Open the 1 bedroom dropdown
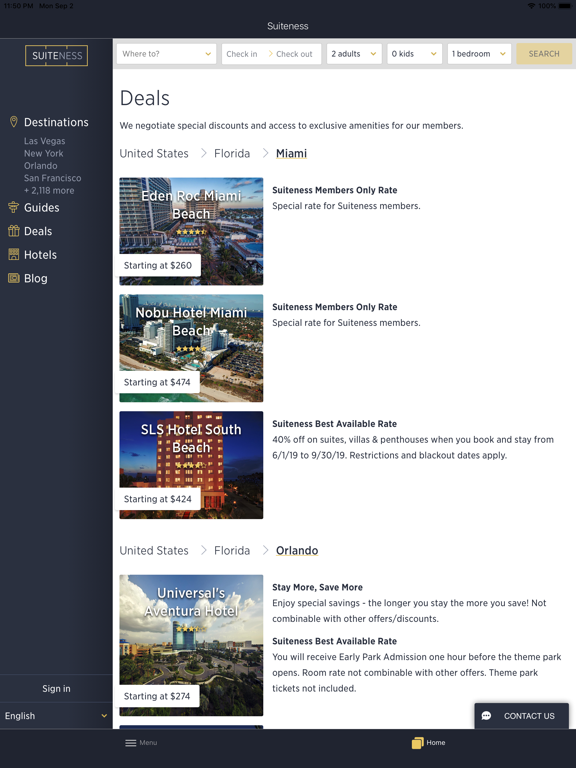 tap(479, 54)
